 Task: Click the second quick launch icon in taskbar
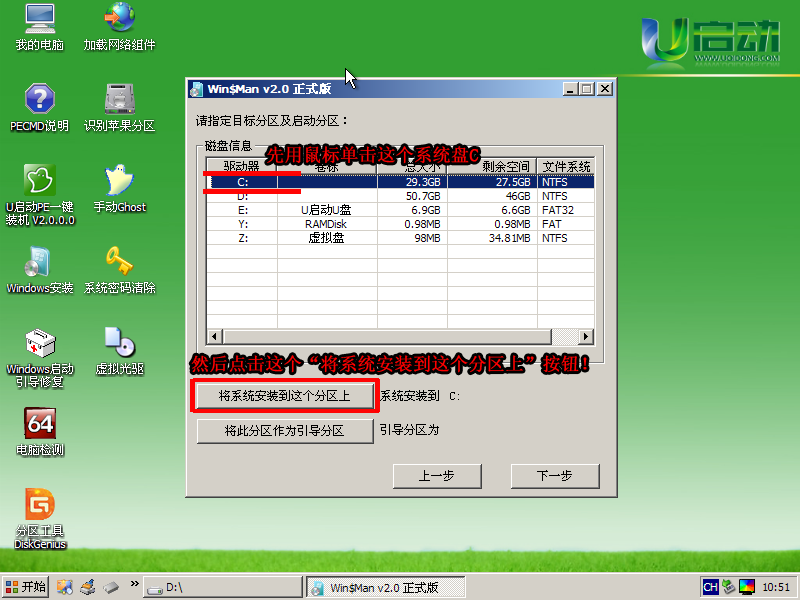pyautogui.click(x=88, y=587)
